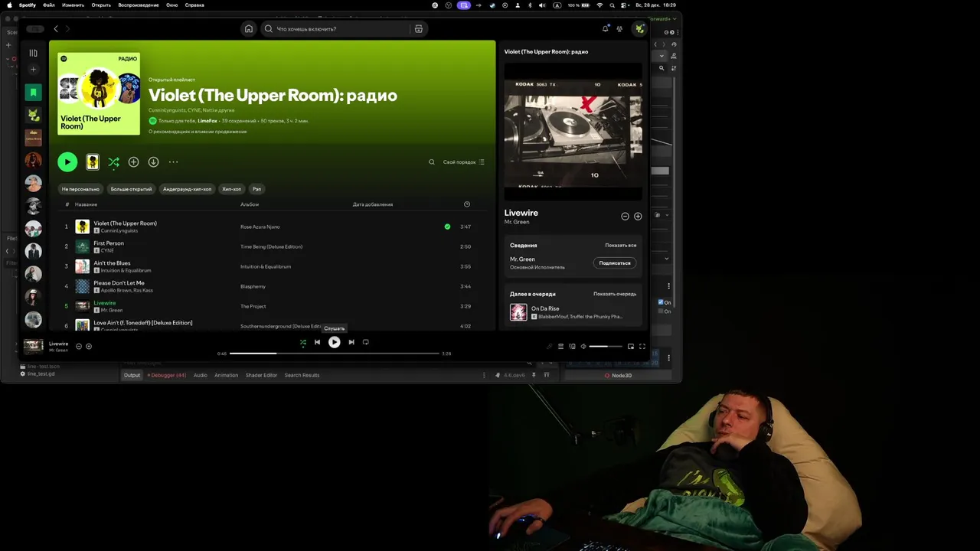Click 'Показать очередь' link

tap(615, 294)
